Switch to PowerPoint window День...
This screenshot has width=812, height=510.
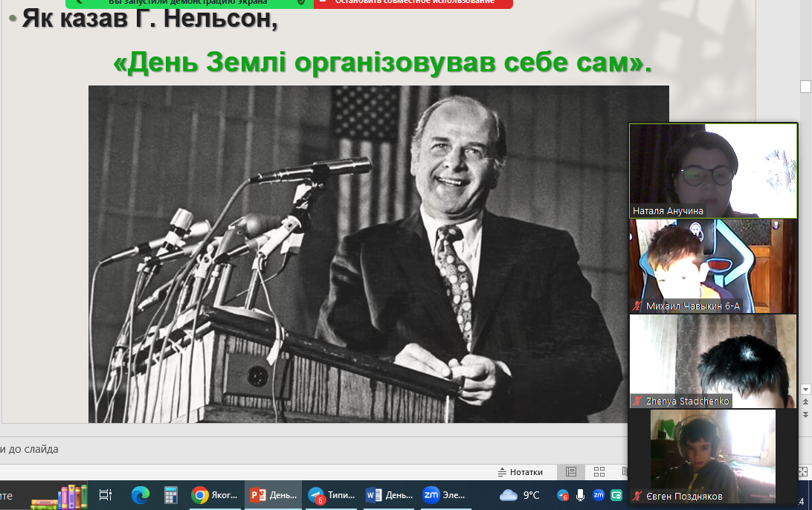point(274,495)
